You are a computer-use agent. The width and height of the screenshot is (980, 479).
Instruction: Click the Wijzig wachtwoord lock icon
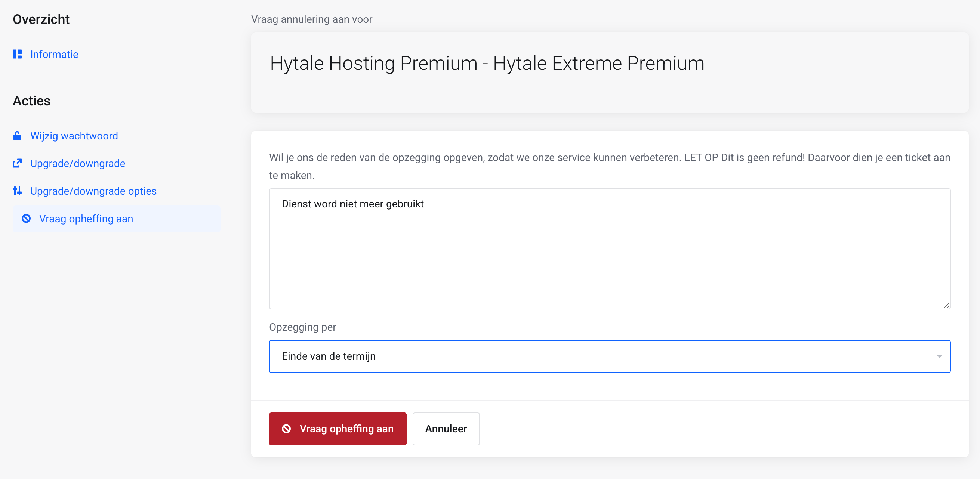pyautogui.click(x=17, y=136)
